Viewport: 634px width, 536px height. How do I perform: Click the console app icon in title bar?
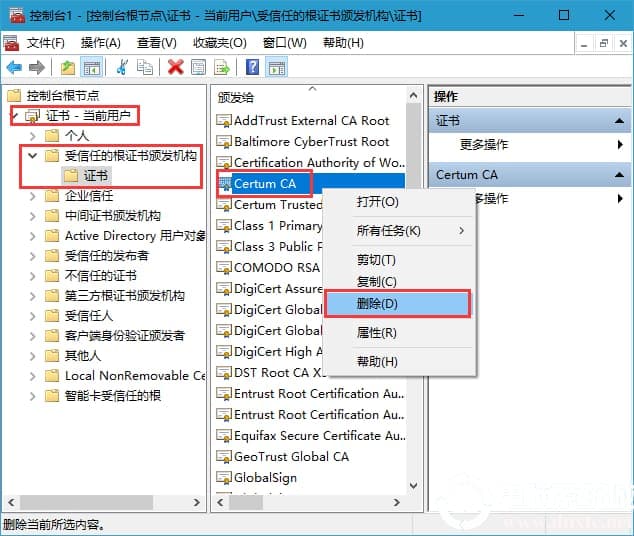click(x=17, y=16)
